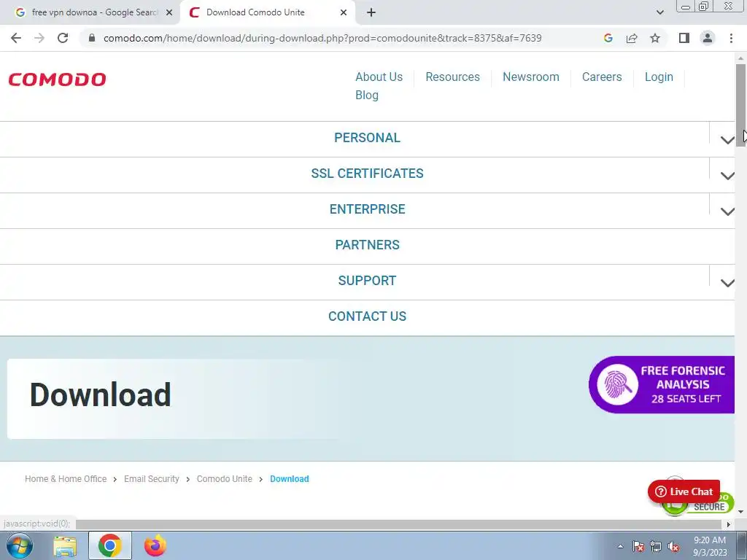Open the ENTERPRISE menu item
This screenshot has height=560, width=747.
tap(367, 209)
